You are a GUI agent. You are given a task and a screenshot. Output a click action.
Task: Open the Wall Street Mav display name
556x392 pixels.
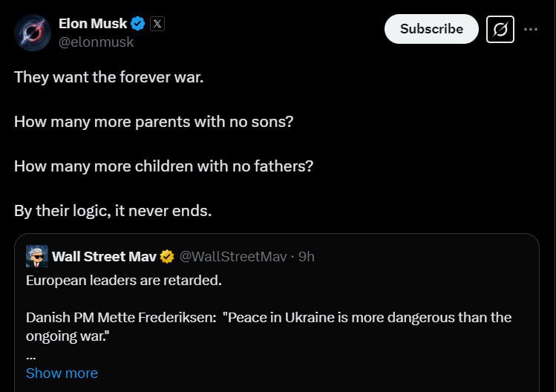[x=104, y=257]
